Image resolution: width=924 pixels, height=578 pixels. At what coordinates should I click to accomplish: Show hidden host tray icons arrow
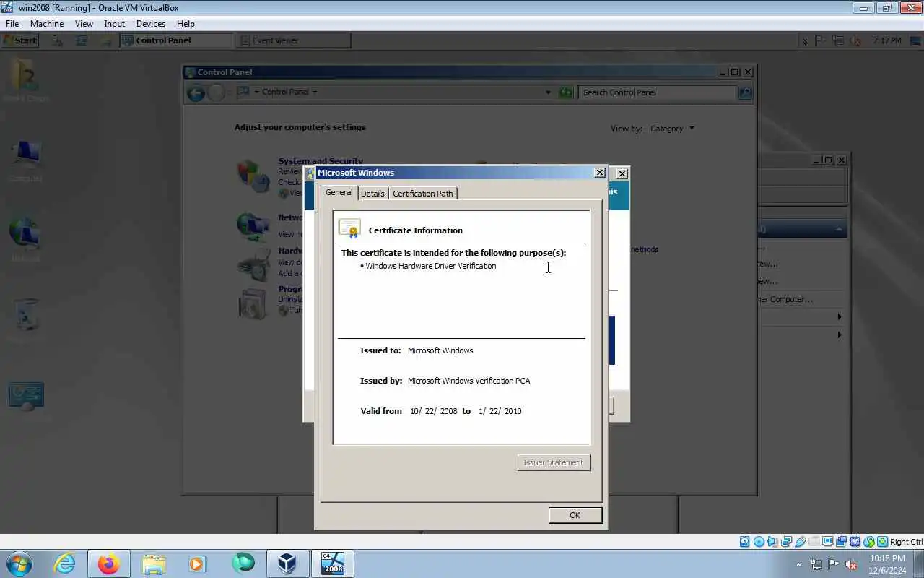(798, 564)
